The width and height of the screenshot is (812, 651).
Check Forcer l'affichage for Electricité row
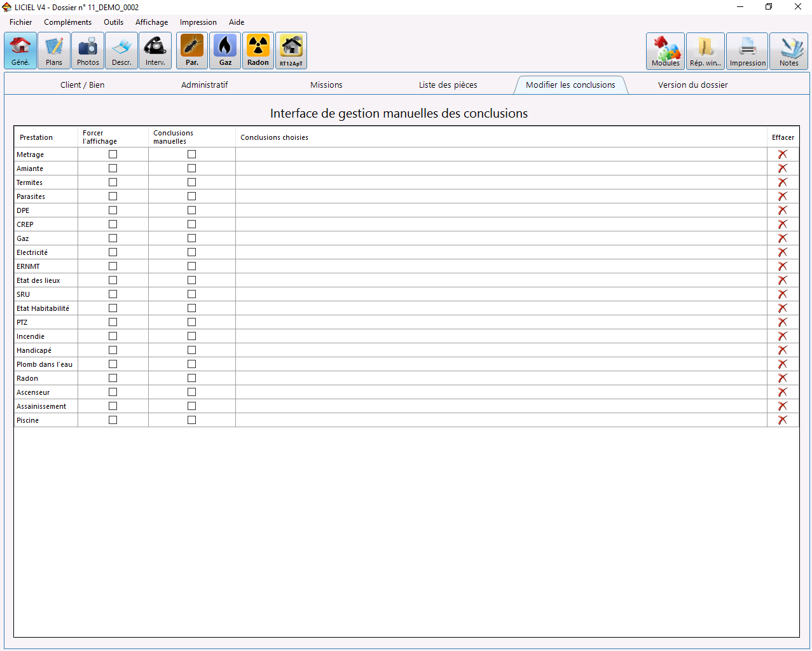(x=113, y=252)
